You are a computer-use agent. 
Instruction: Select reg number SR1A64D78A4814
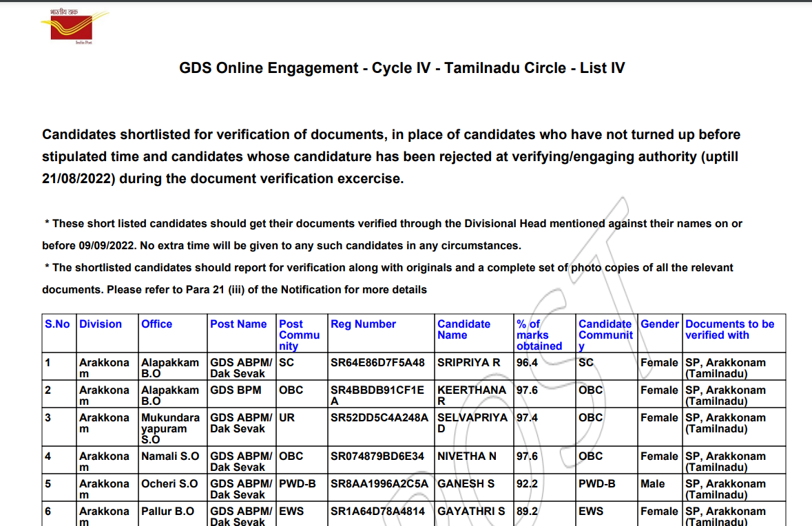377,512
